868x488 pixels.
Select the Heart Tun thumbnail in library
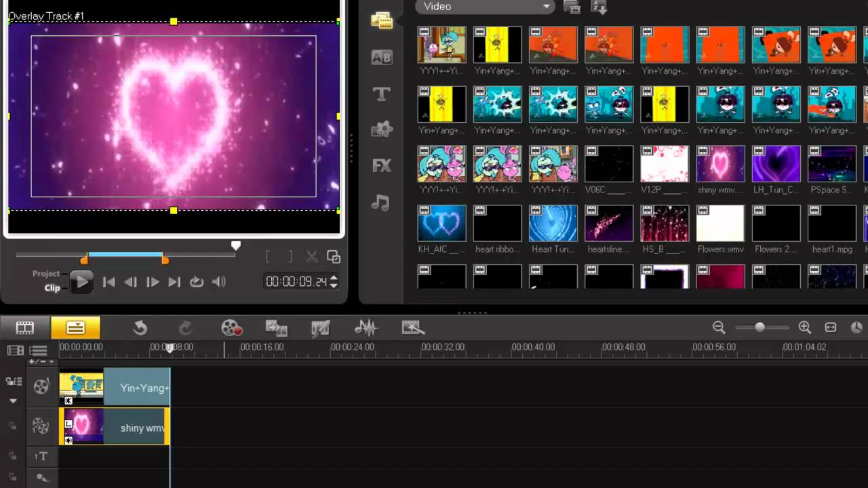click(x=553, y=224)
